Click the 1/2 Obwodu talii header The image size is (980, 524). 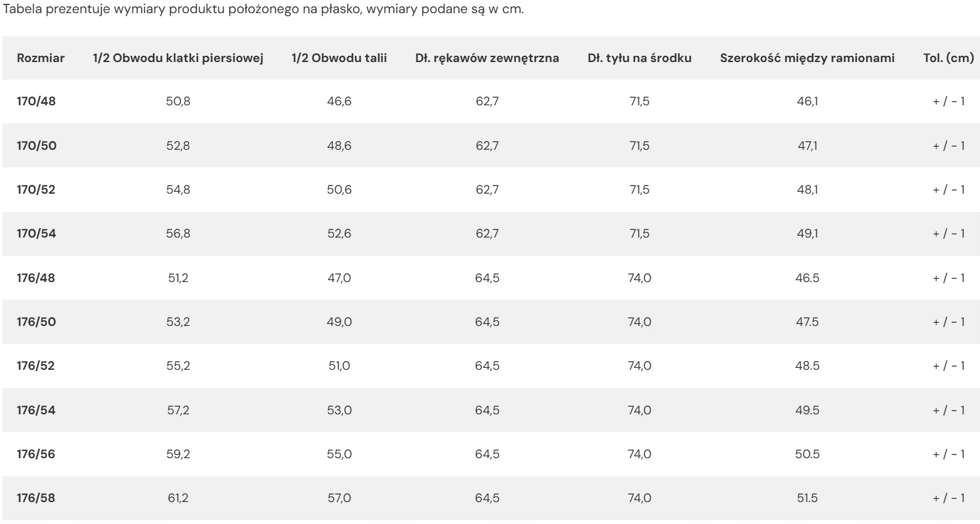pyautogui.click(x=339, y=58)
